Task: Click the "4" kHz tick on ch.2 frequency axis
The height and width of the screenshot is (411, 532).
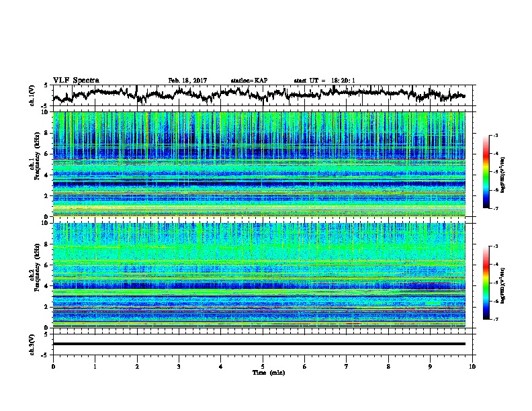Action: 48,286
